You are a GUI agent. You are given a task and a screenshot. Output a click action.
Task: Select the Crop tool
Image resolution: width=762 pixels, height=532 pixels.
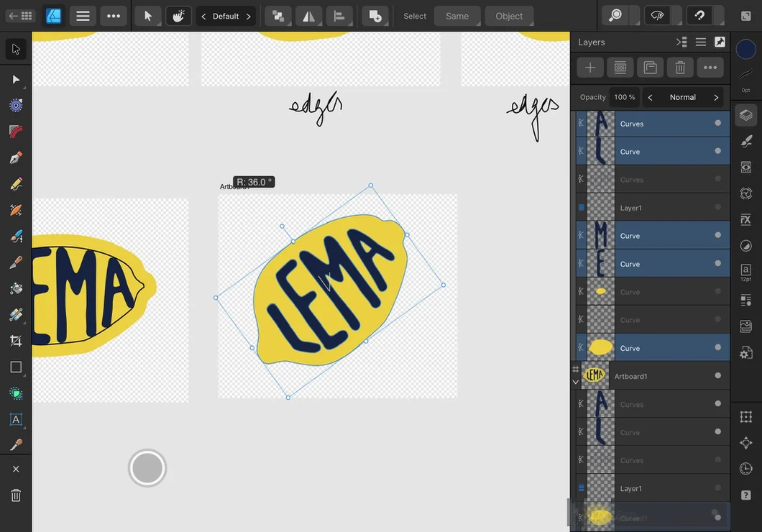point(16,341)
